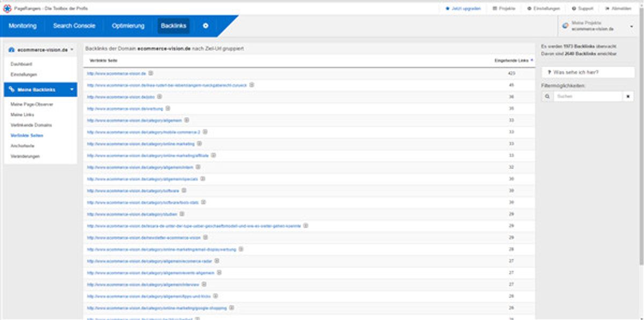The image size is (644, 320).
Task: Open Ankertexte in the sidebar
Action: (23, 146)
